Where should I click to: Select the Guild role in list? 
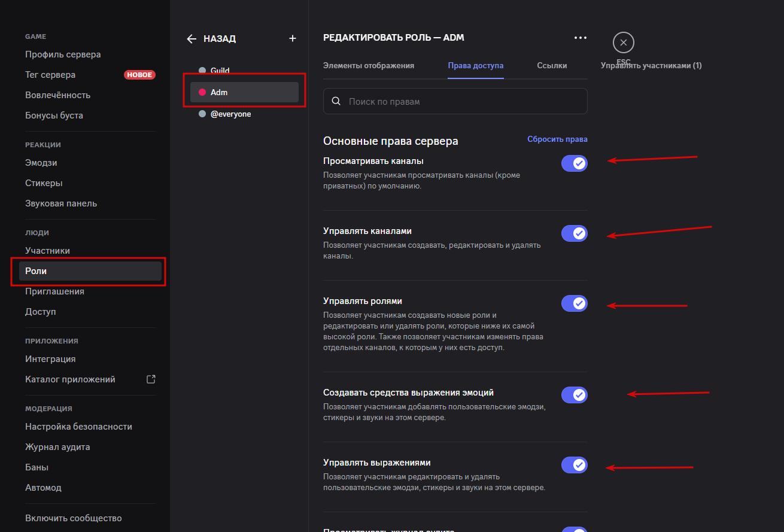coord(220,71)
